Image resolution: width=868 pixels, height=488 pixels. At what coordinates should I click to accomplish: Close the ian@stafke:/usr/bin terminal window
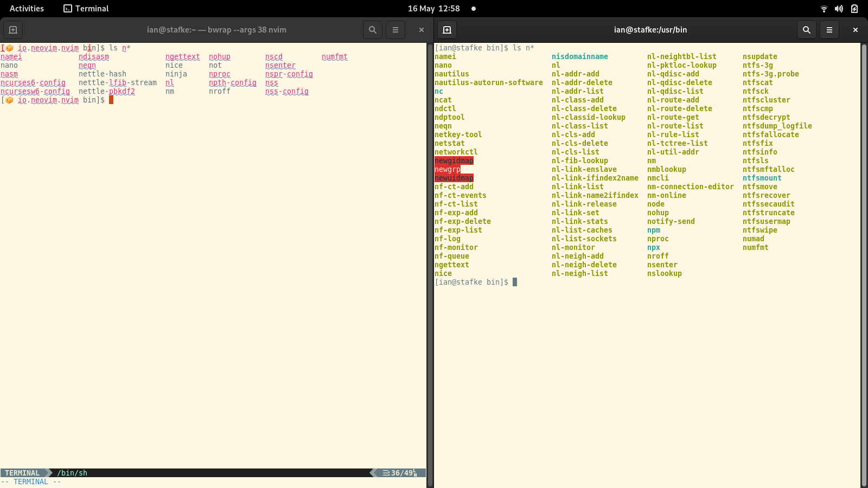(856, 30)
